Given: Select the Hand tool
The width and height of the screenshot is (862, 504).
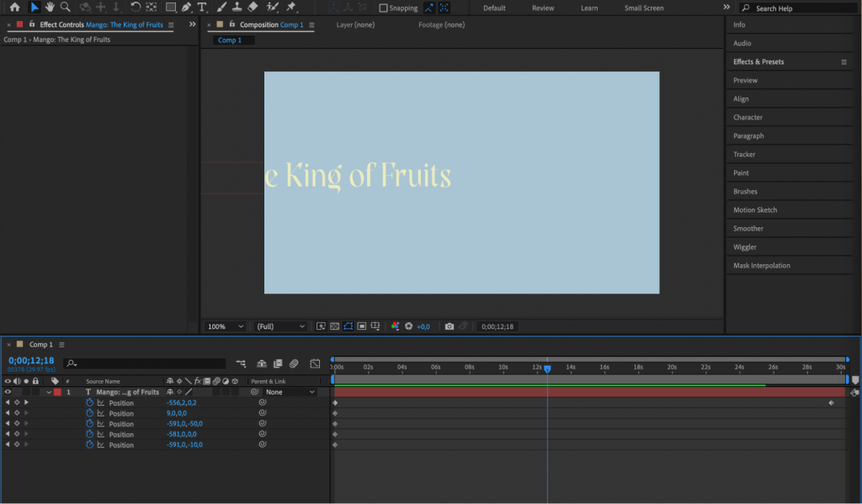Looking at the screenshot, I should (49, 8).
